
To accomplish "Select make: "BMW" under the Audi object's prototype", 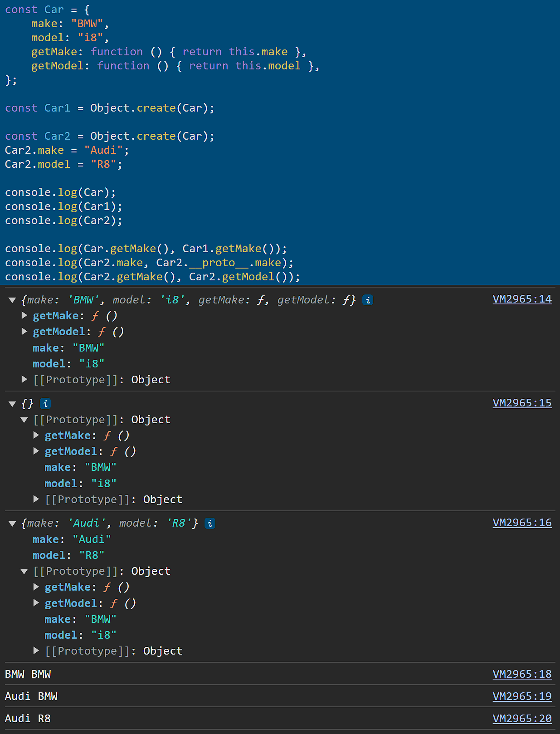I will pyautogui.click(x=80, y=619).
